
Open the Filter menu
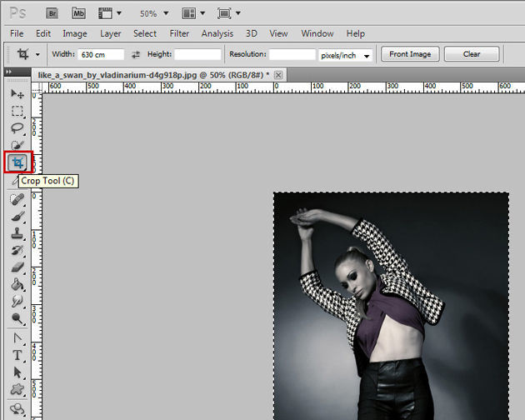[179, 33]
